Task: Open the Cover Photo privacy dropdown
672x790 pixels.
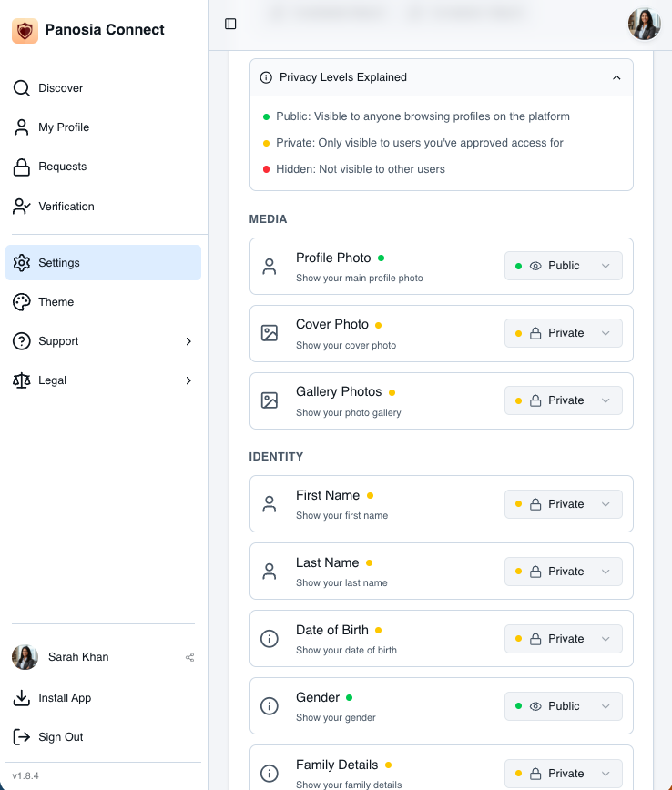Action: pos(563,333)
